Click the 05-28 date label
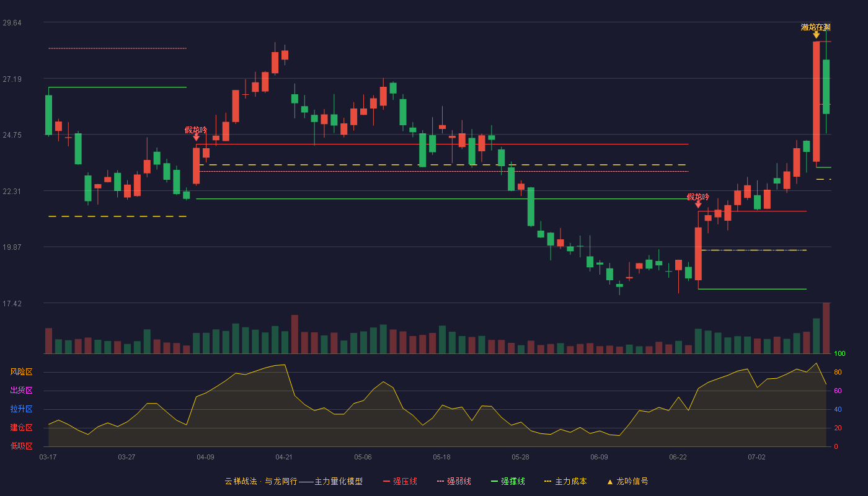 tap(520, 457)
